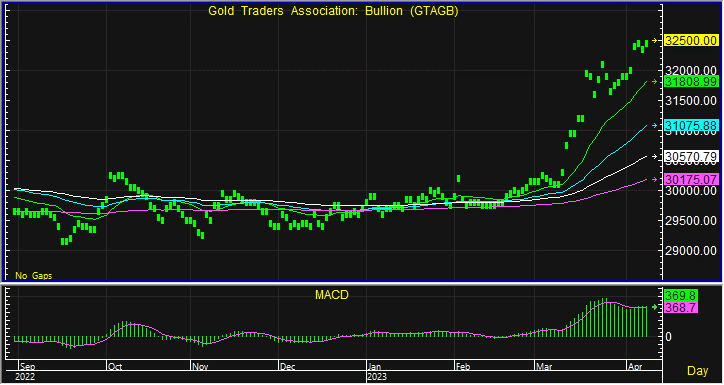
Task: Click the 32000.00 price axis label
Action: 691,71
